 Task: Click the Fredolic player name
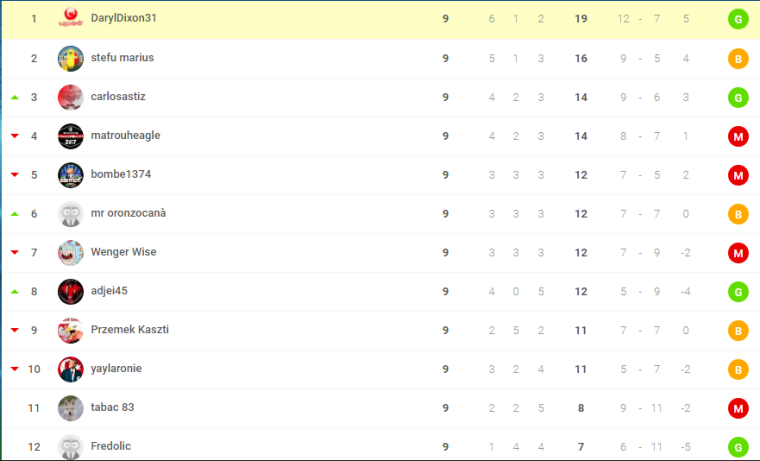pyautogui.click(x=111, y=446)
